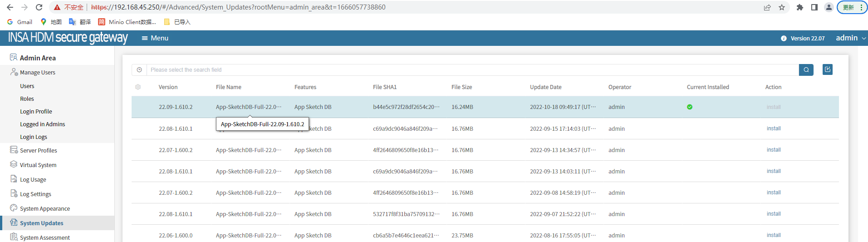Click the upload update package icon
868x242 pixels.
click(x=827, y=69)
